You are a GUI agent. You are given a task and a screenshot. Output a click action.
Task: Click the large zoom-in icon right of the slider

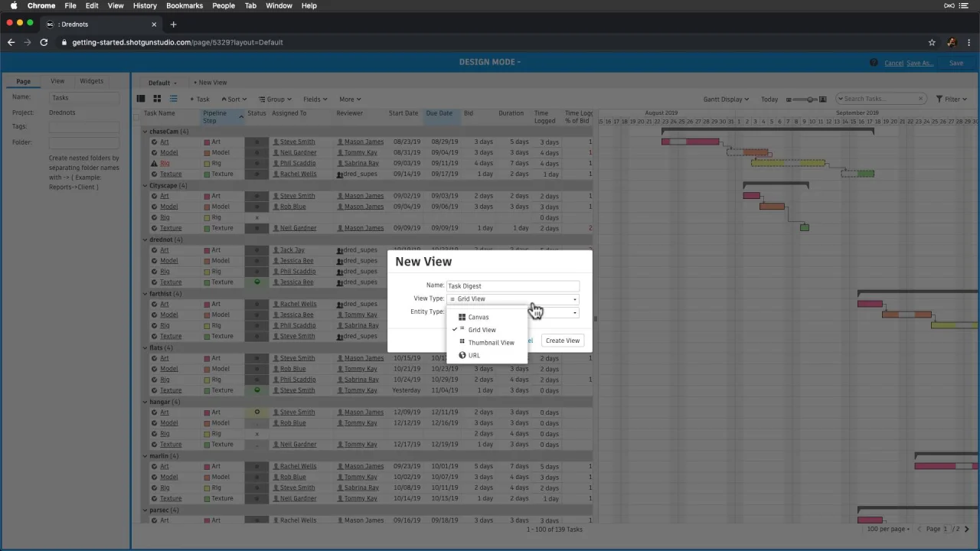[x=823, y=99]
